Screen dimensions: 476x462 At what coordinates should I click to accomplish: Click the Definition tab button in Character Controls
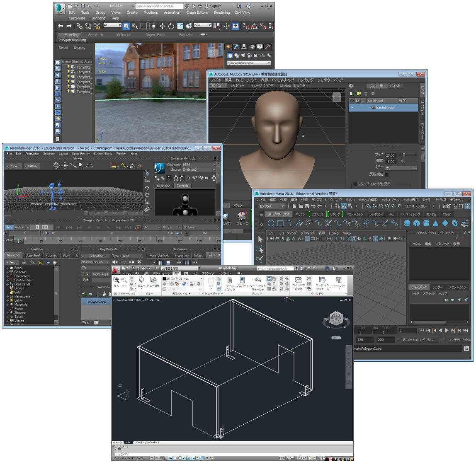(x=163, y=186)
